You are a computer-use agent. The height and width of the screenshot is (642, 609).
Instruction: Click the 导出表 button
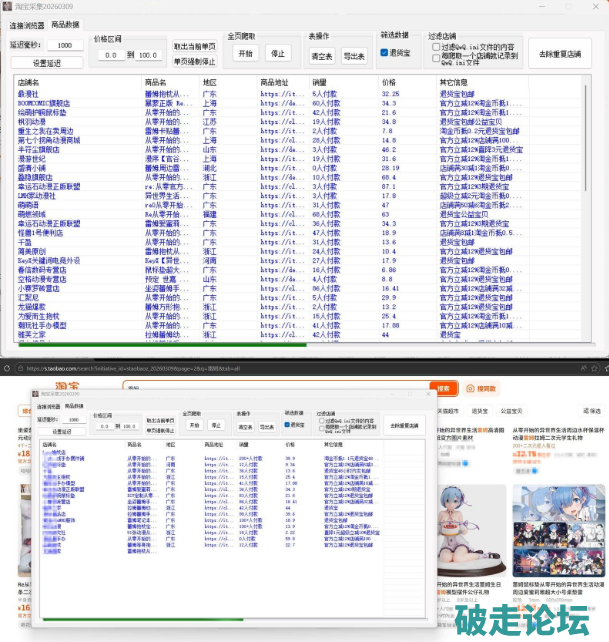coord(354,56)
